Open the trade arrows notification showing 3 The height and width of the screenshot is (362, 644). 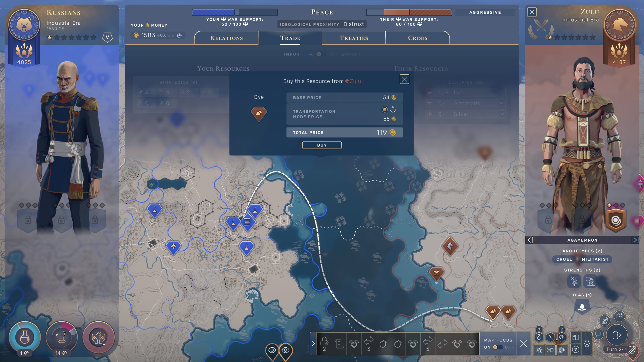(x=369, y=344)
